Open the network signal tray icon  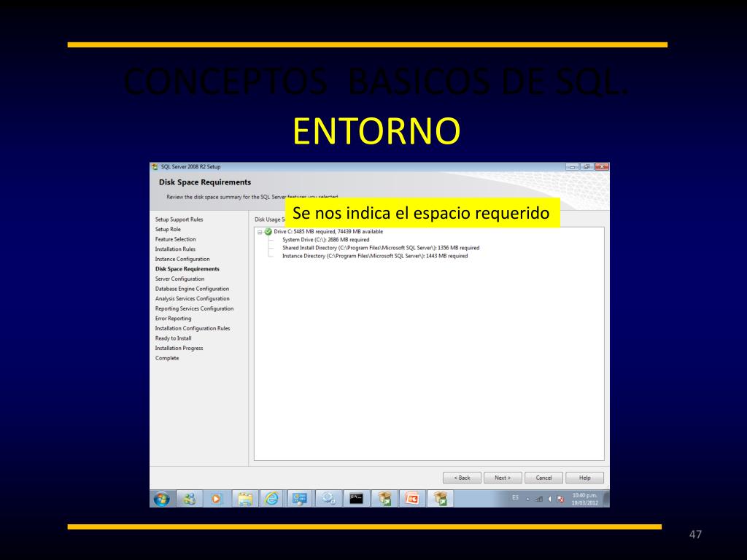(539, 499)
